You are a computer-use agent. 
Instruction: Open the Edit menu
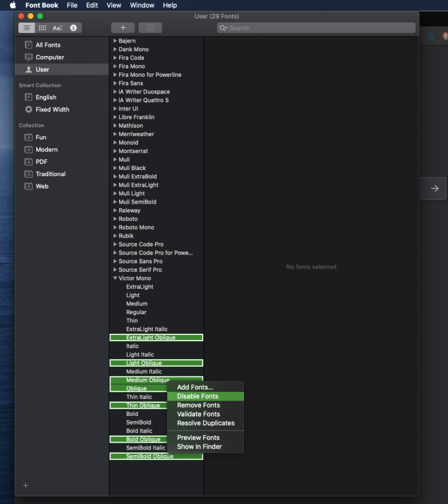coord(92,5)
